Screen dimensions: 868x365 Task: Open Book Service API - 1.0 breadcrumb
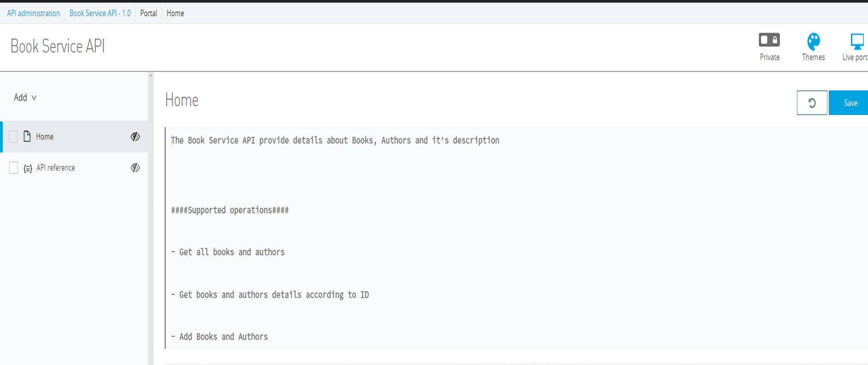(100, 13)
